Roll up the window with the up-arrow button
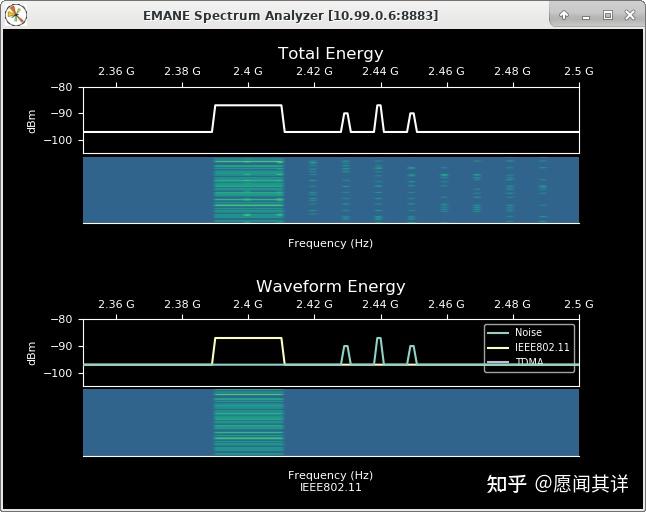This screenshot has height=512, width=646. pyautogui.click(x=564, y=16)
